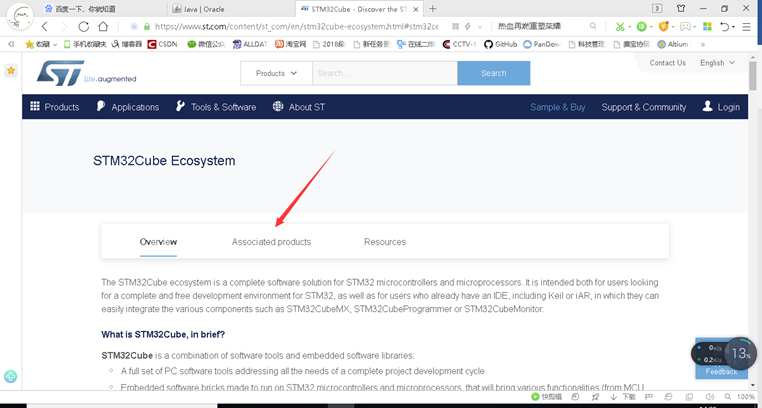The image size is (762, 408).
Task: Click the sidebar star favorites icon
Action: tap(11, 70)
